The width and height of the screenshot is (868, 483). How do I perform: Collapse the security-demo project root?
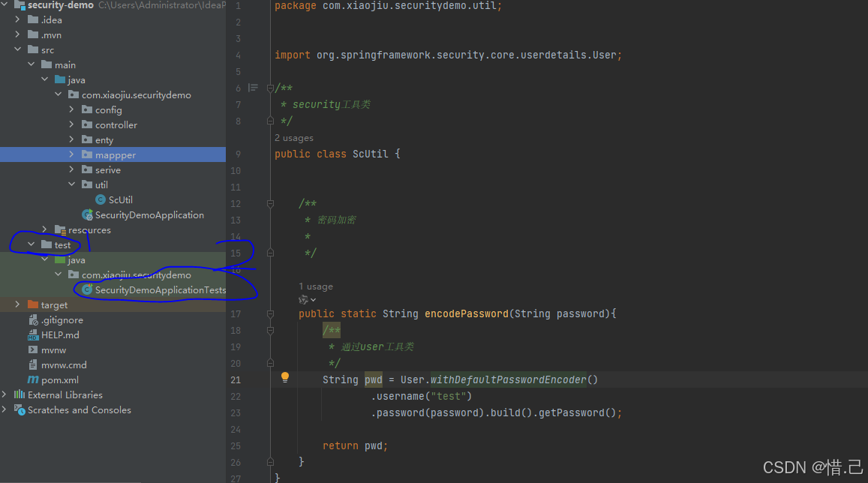point(5,5)
